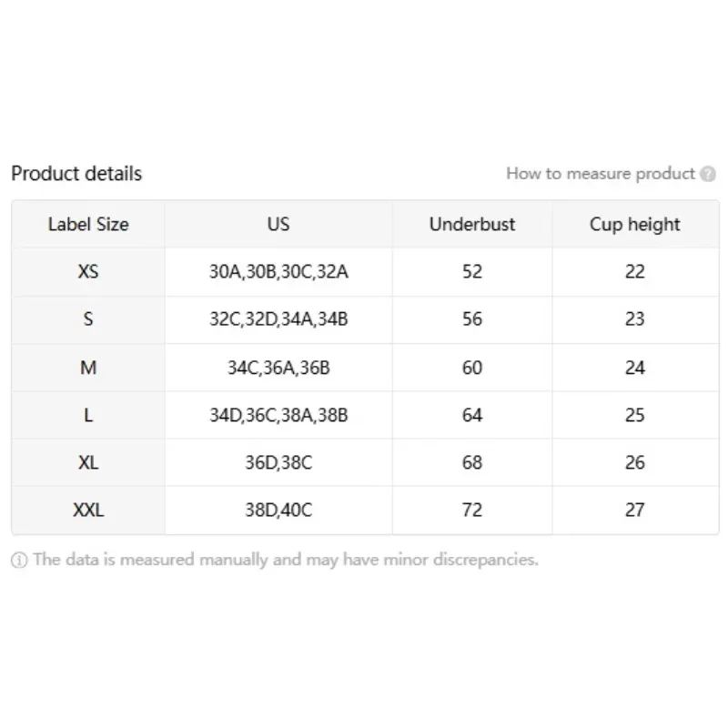Select the XL size row label
728x728 pixels.
tap(88, 462)
